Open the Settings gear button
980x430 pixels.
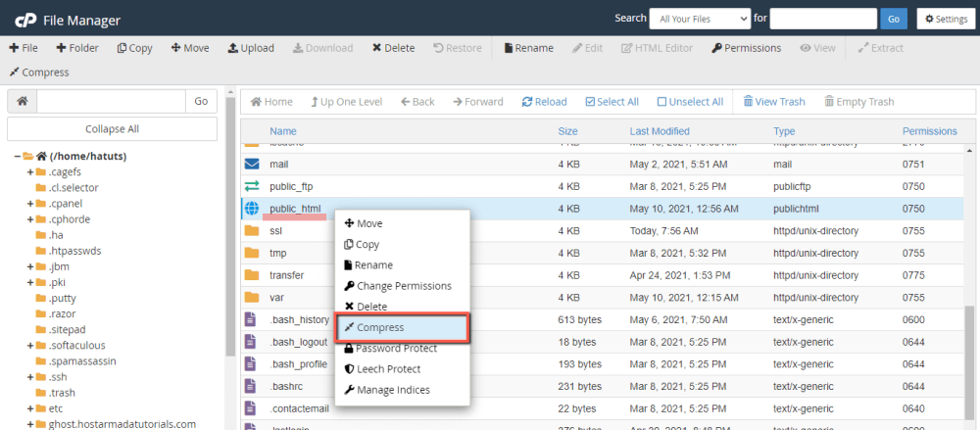pos(947,19)
